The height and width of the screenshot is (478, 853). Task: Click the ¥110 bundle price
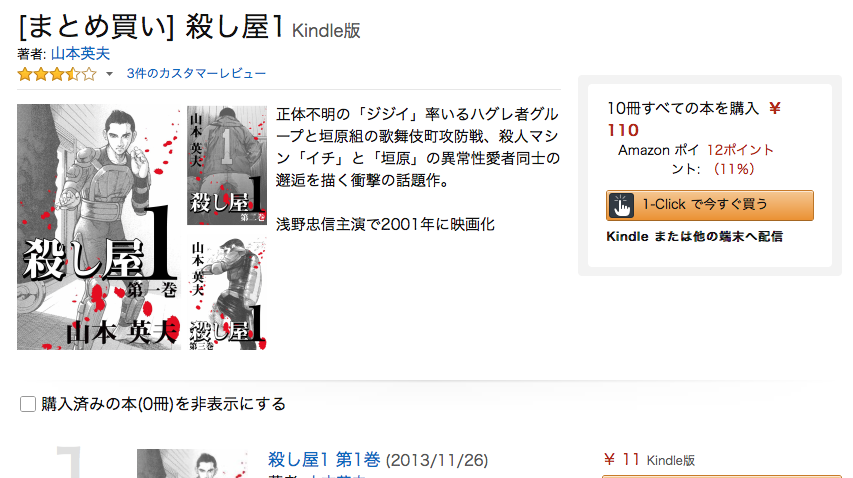[x=694, y=119]
